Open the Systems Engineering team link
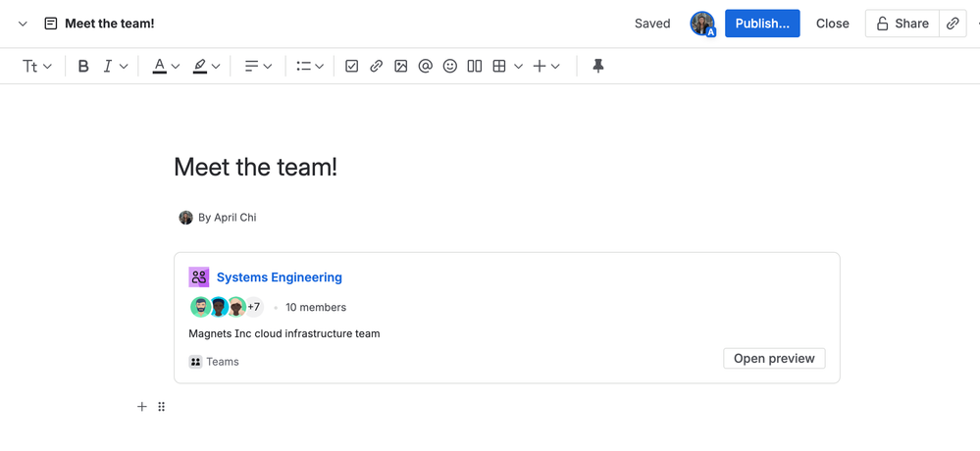 [x=280, y=277]
